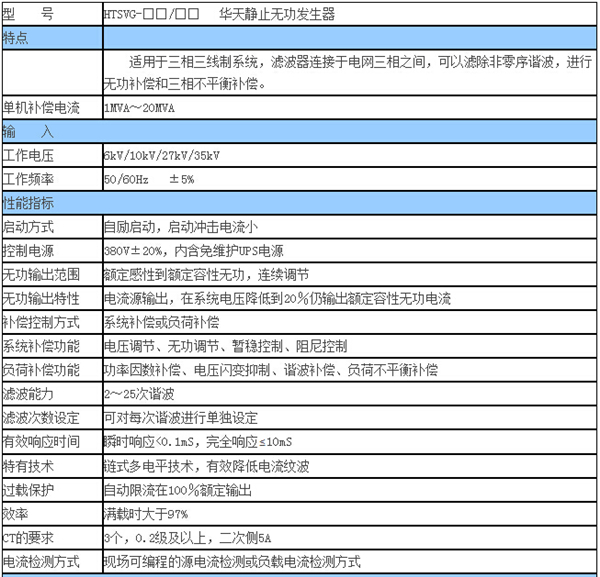
Task: Click '电压调节、无功调节、暂稳控制、阻尼控制' value
Action: (x=226, y=346)
